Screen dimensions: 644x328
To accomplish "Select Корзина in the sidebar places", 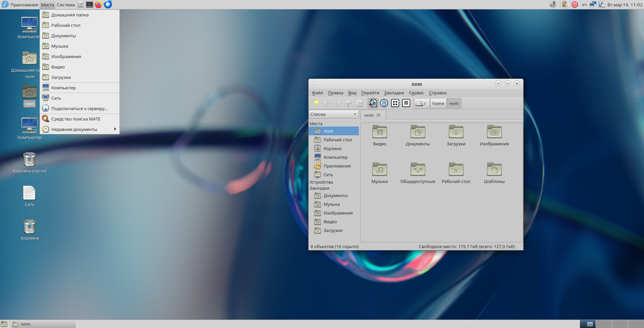I will click(332, 148).
